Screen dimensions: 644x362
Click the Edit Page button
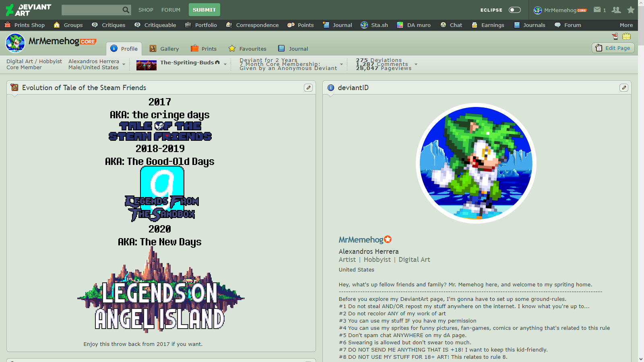click(613, 48)
